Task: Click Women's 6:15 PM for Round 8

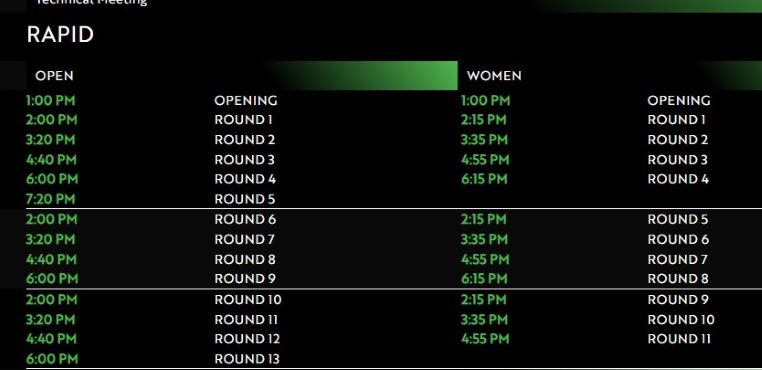Action: click(484, 279)
